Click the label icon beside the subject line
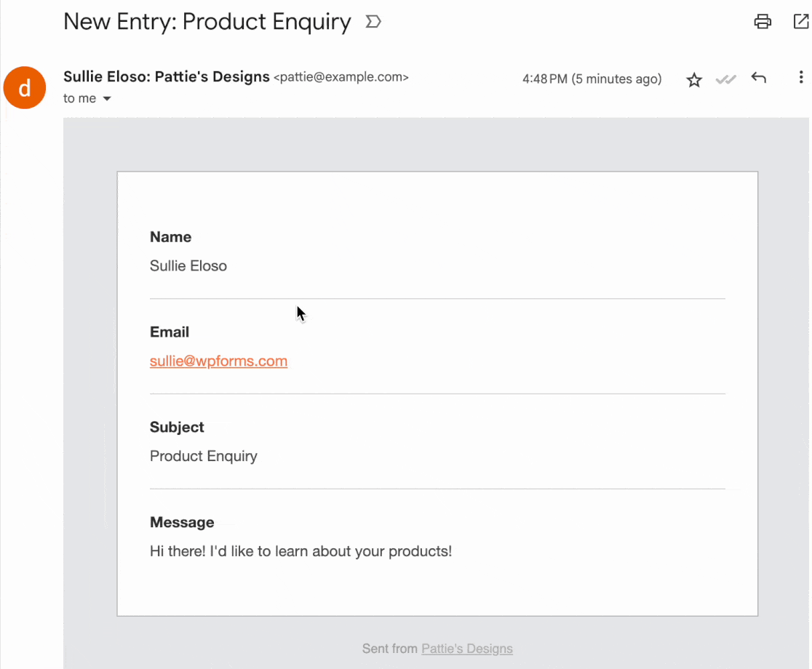Image resolution: width=812 pixels, height=669 pixels. point(373,22)
